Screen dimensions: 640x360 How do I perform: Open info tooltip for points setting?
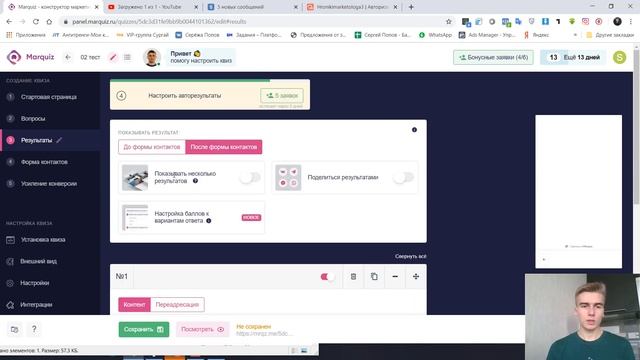pos(209,221)
